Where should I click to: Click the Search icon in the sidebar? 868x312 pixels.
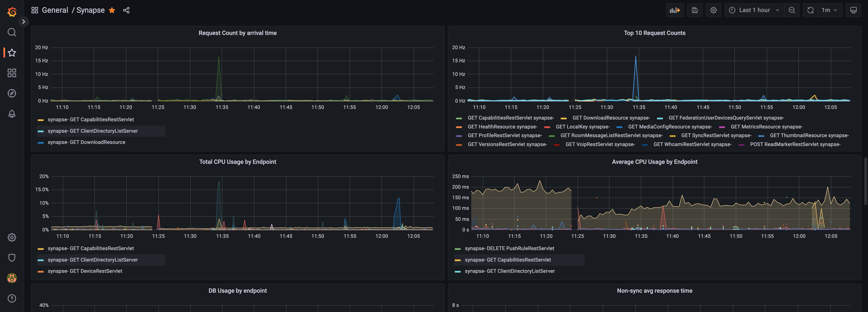coord(11,32)
